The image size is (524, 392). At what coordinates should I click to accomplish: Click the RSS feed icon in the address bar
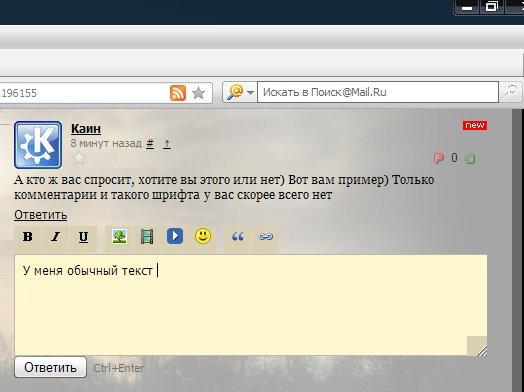click(178, 93)
